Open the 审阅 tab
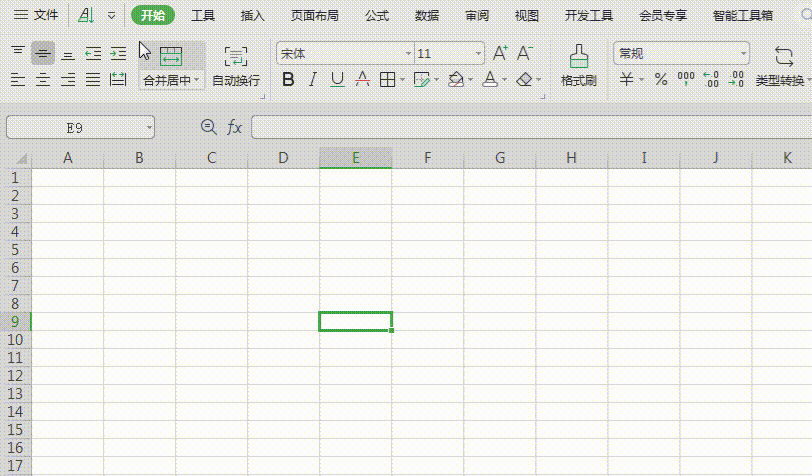This screenshot has width=812, height=476. click(477, 16)
